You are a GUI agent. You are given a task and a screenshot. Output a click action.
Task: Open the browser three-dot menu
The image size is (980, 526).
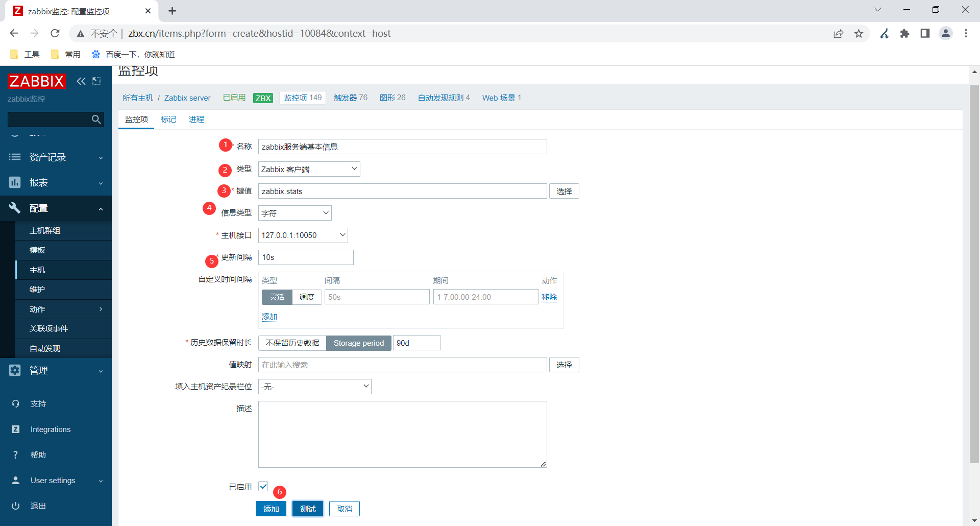966,34
